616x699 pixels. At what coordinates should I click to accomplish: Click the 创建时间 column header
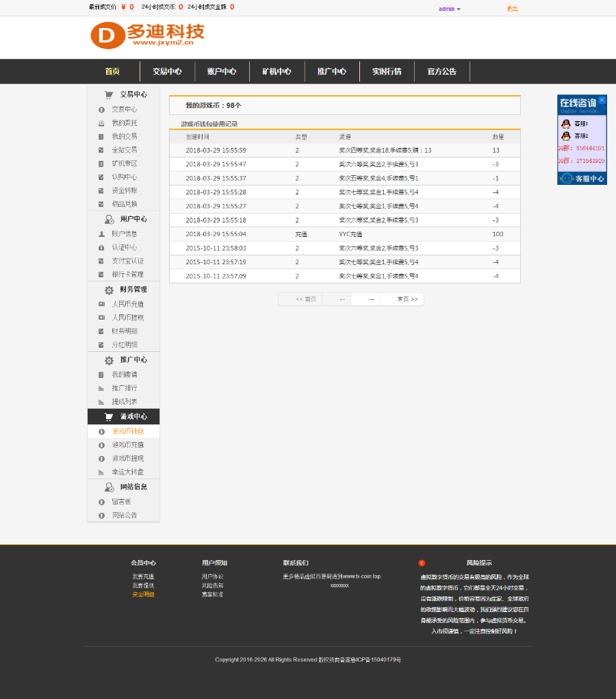(x=197, y=137)
